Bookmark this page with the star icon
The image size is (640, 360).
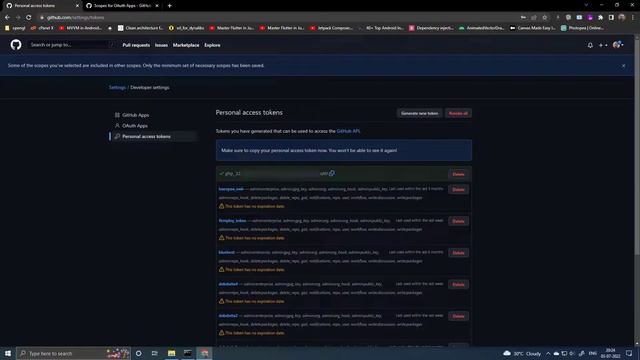pos(544,18)
